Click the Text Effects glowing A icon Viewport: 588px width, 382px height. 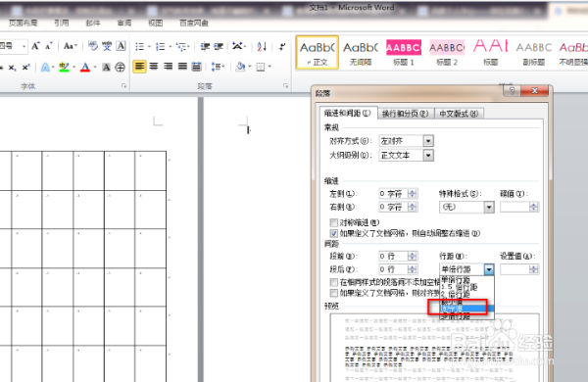pos(45,68)
